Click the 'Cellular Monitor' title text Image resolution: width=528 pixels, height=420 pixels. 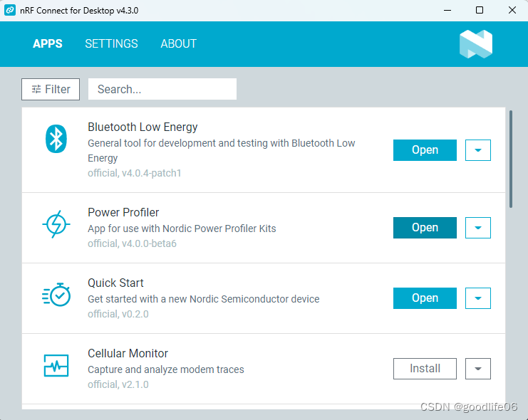point(128,353)
